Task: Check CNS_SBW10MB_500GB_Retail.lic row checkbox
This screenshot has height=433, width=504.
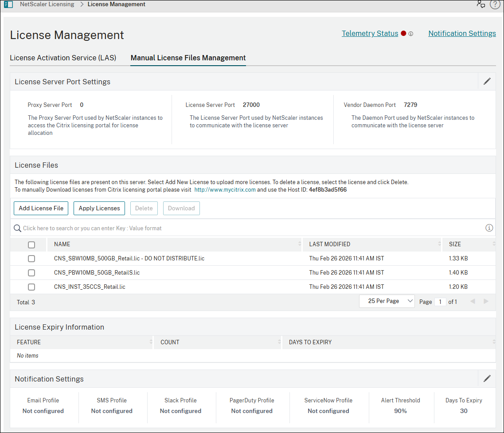Action: tap(31, 259)
